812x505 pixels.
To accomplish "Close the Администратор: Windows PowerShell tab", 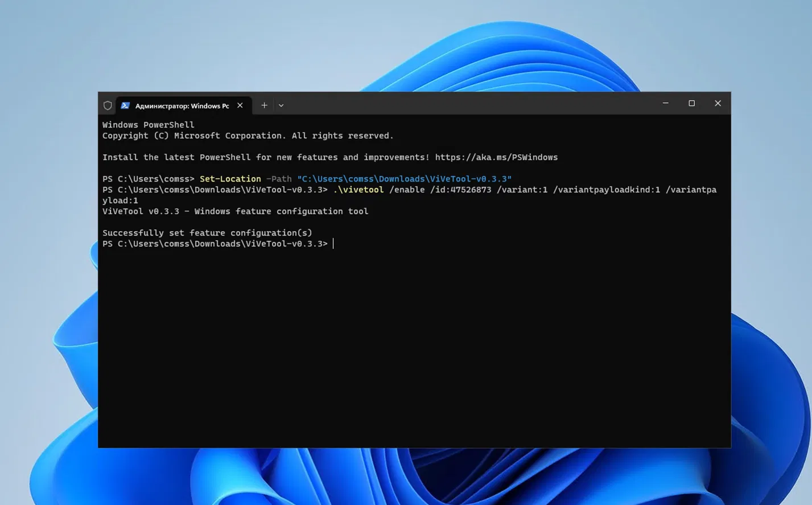I will (240, 105).
